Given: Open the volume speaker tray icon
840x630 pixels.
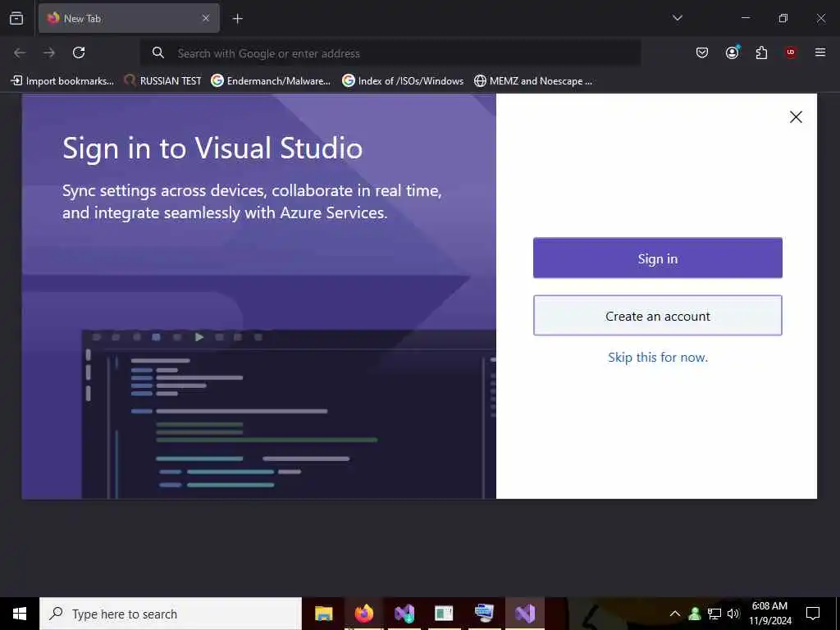Looking at the screenshot, I should pos(733,614).
